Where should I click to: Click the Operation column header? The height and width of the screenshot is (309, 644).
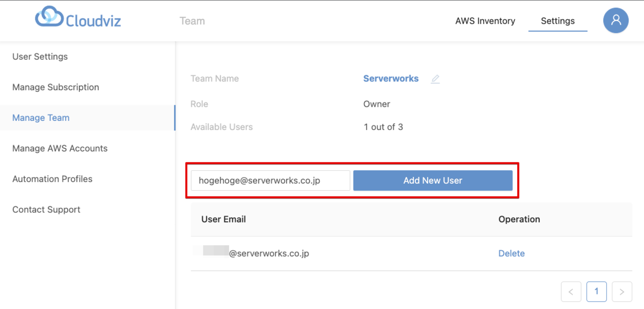(519, 219)
